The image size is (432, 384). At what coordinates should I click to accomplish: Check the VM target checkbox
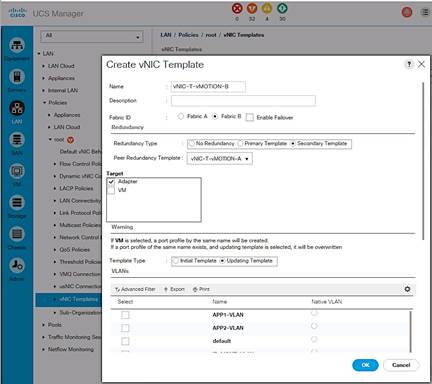pyautogui.click(x=111, y=190)
